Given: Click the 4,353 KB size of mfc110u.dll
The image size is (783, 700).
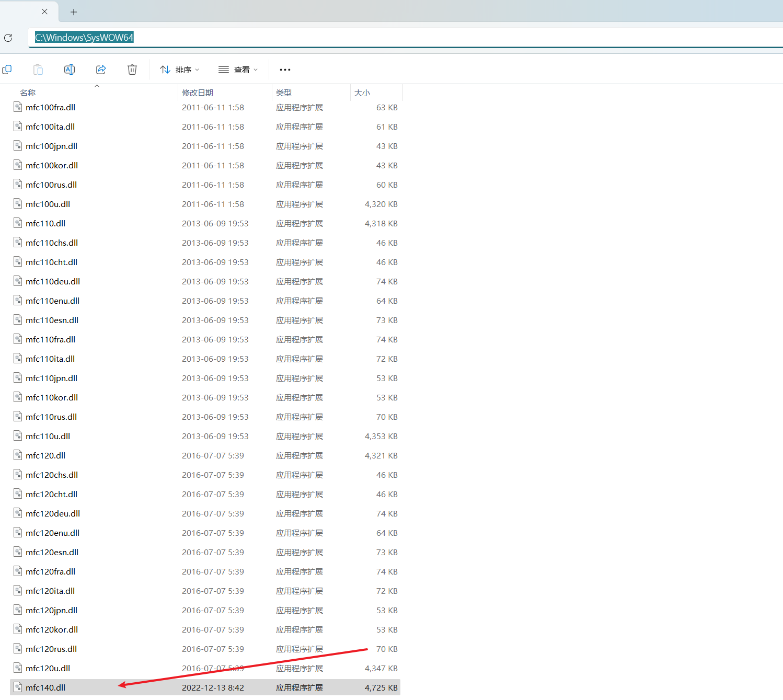Looking at the screenshot, I should 381,436.
